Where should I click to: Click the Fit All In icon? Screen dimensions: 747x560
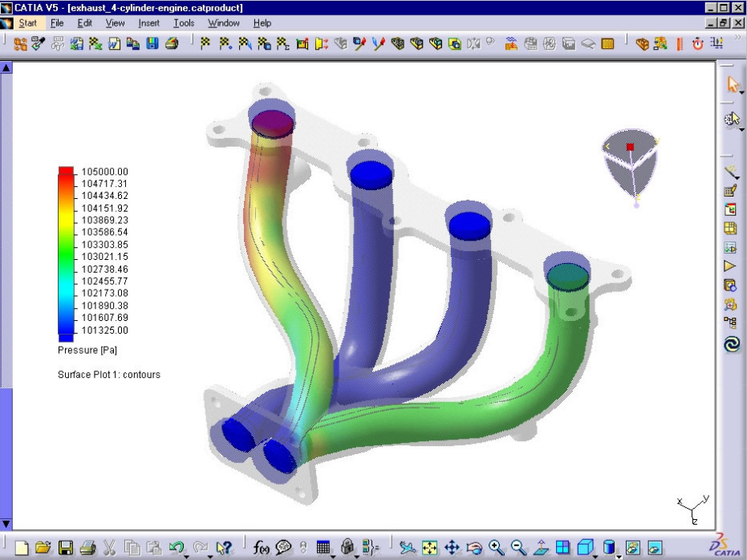[429, 548]
